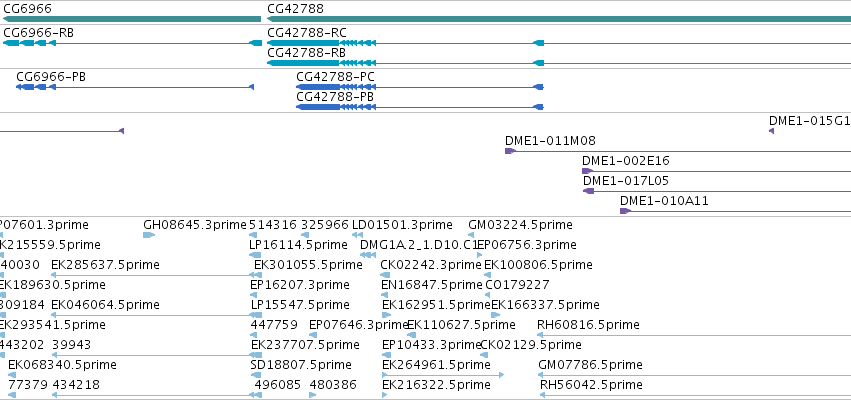Screen dimensions: 851x400
Task: Open the EP07646.3prime EST
Action: point(313,335)
